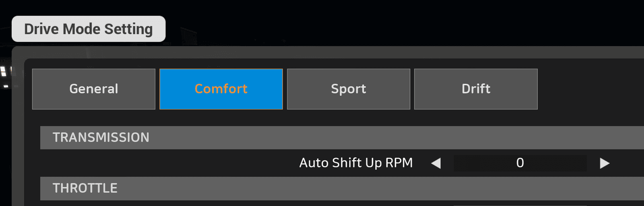This screenshot has width=644, height=206.
Task: Click the right arrow to increase Auto Shift Up RPM
Action: click(605, 163)
